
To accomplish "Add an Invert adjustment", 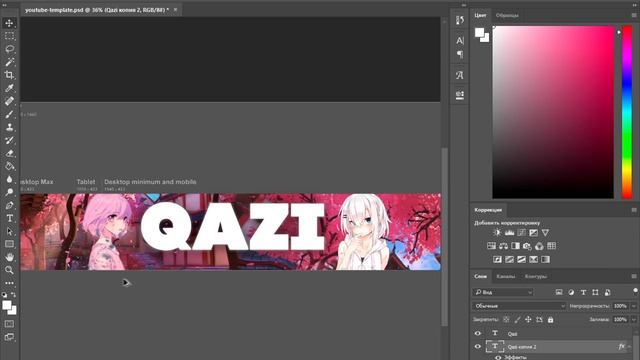I will point(497,259).
